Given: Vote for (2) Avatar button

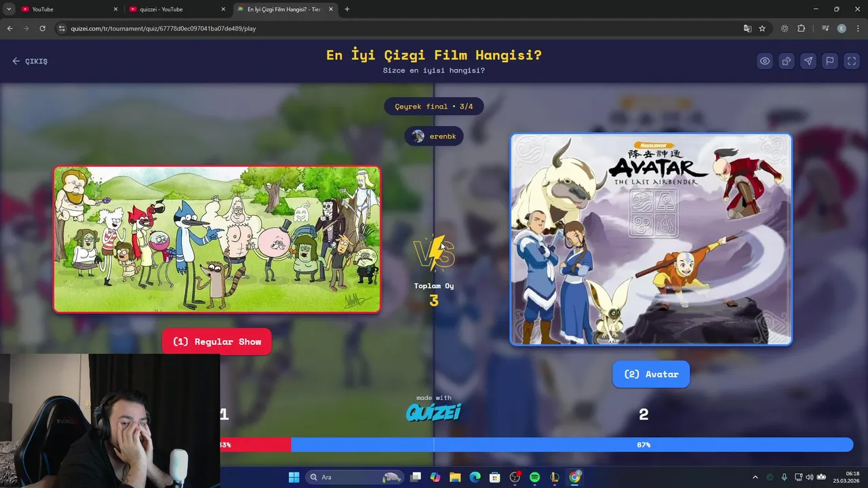Looking at the screenshot, I should coord(651,374).
